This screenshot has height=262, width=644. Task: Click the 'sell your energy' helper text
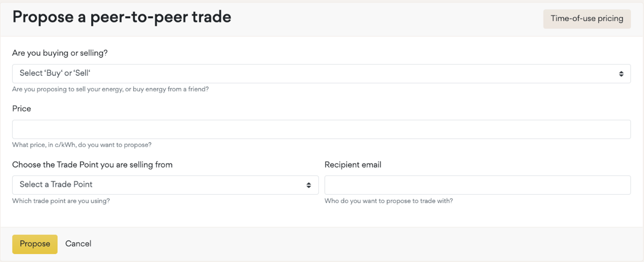click(110, 89)
